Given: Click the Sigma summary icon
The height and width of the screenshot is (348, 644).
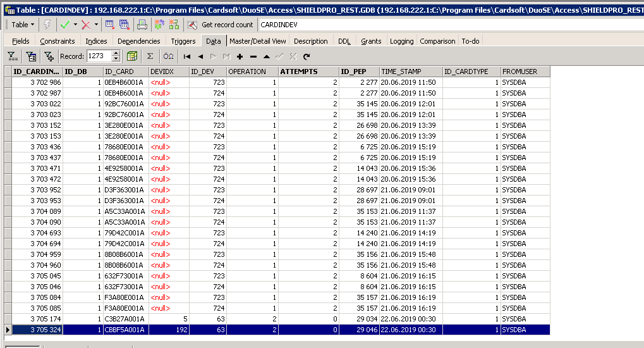Looking at the screenshot, I should pos(150,56).
